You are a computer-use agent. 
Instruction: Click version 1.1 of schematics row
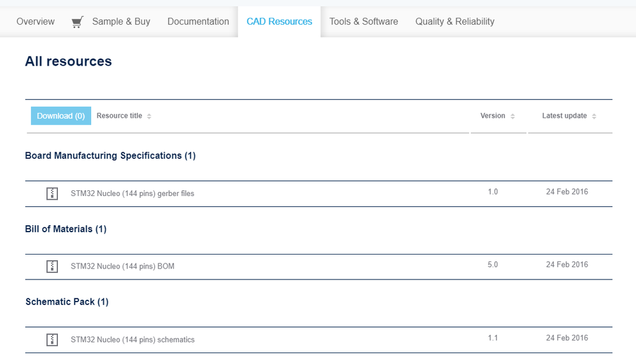(x=493, y=338)
